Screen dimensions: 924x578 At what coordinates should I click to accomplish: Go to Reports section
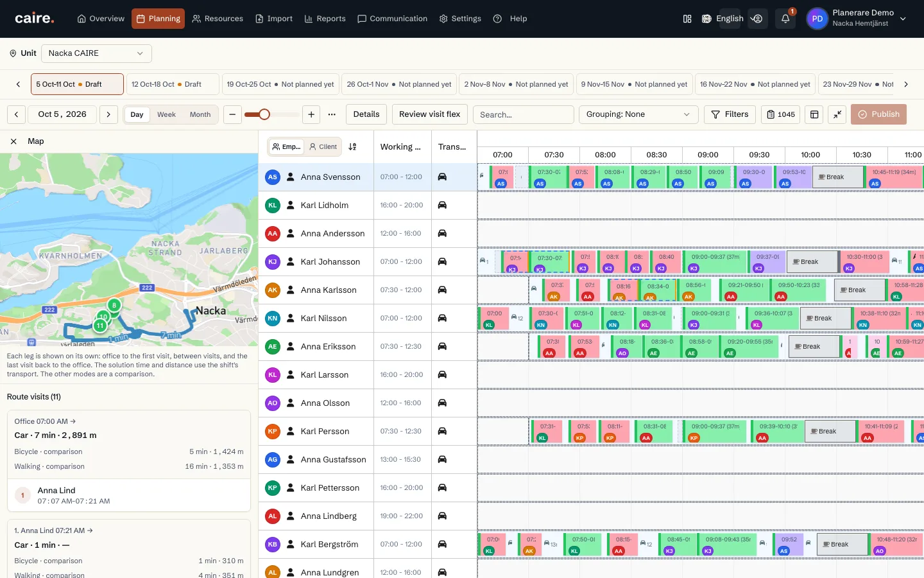(325, 19)
